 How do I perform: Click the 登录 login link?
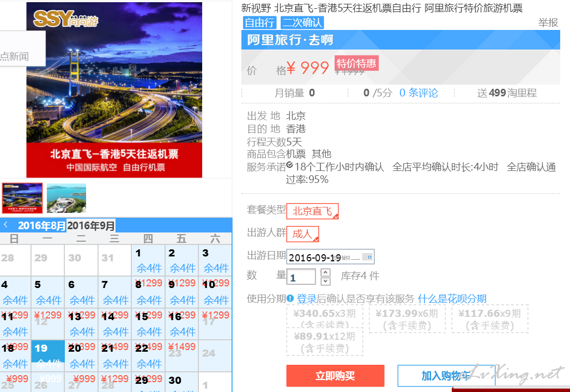pos(306,299)
